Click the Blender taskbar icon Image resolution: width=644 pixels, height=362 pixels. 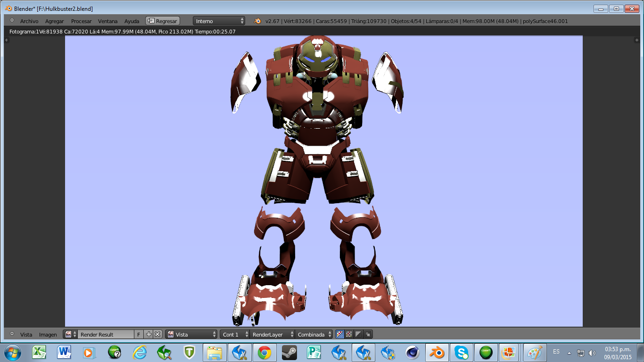pyautogui.click(x=437, y=352)
